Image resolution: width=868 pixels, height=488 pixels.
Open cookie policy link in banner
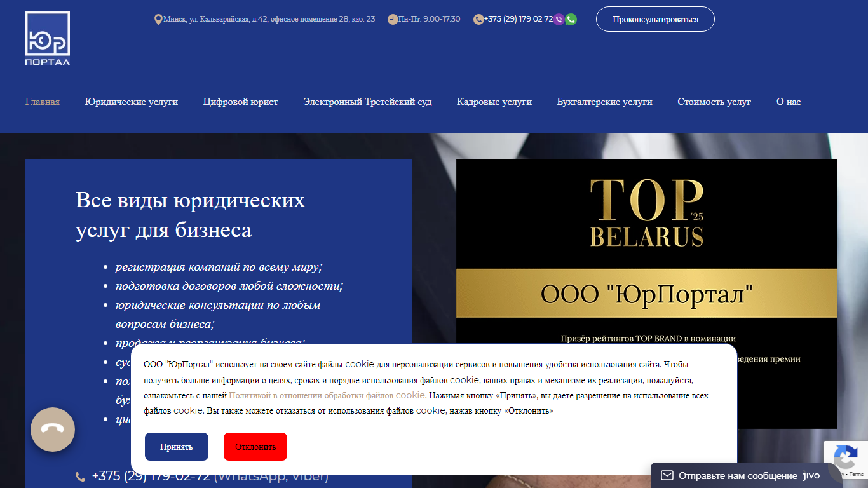point(327,395)
